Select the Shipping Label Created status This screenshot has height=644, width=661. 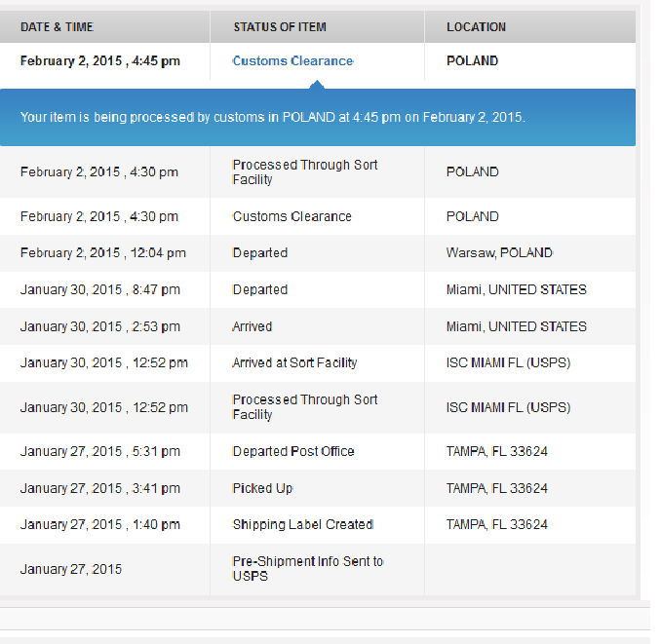[x=302, y=524]
